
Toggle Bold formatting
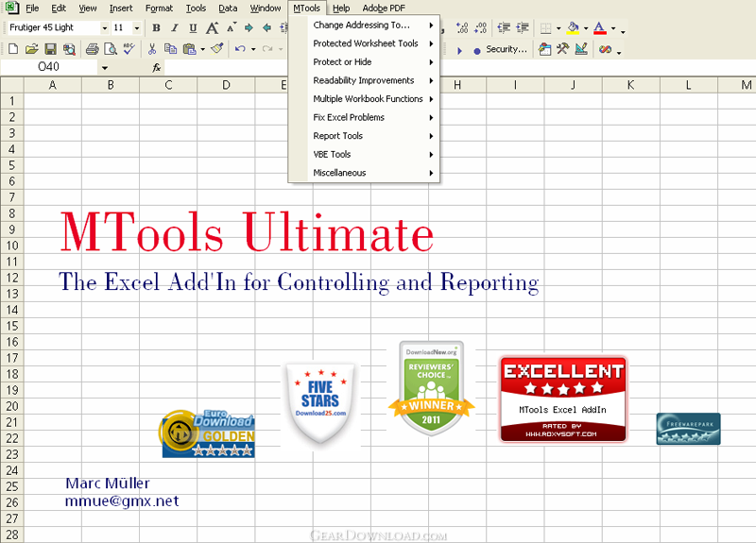click(156, 28)
